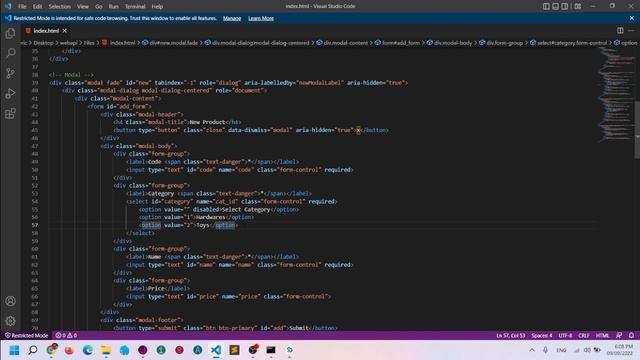Change encoding via UTF-8
This screenshot has width=640, height=360.
click(565, 336)
